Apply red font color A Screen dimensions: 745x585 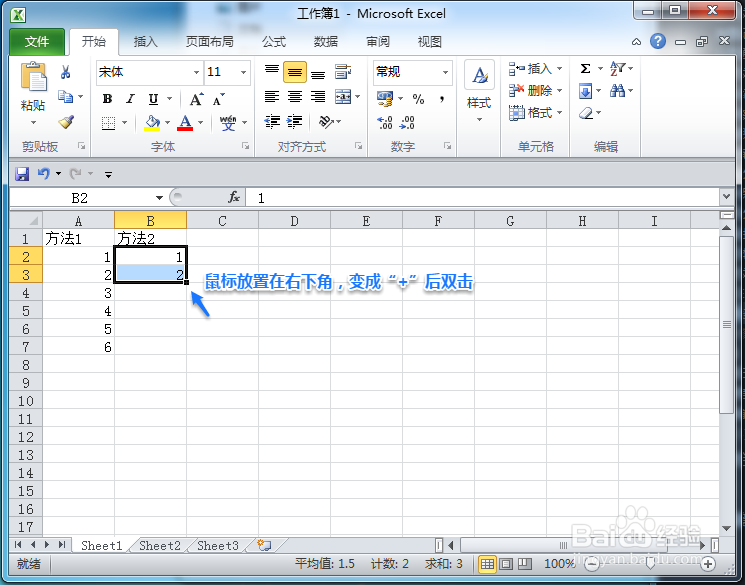point(185,123)
